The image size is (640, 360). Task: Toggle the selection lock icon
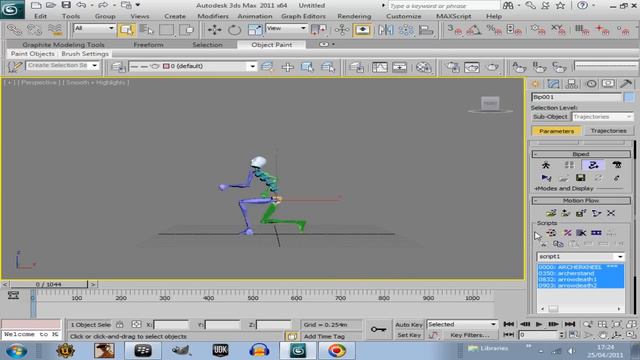(x=120, y=324)
